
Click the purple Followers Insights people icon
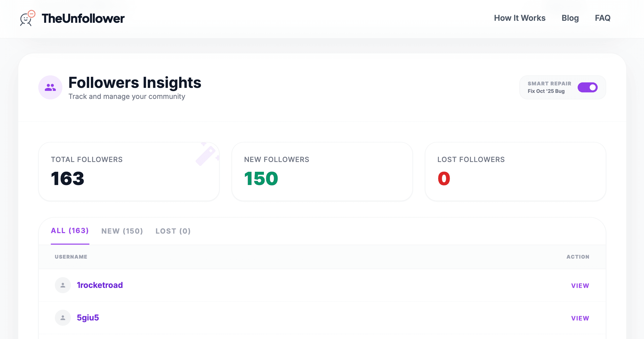50,87
